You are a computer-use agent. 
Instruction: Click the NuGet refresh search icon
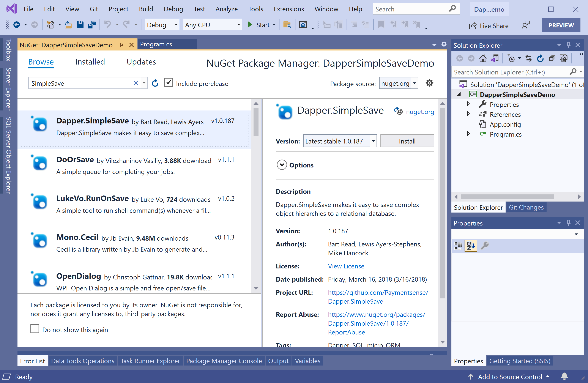(155, 83)
